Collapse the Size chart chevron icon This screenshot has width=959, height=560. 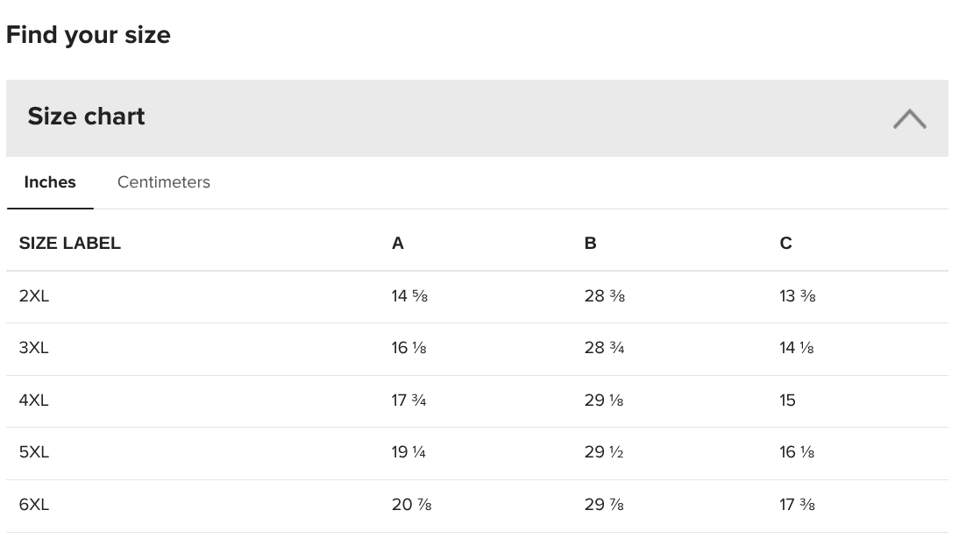909,118
